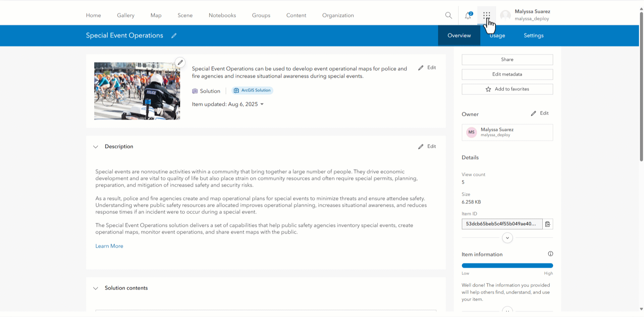Screen dimensions: 644x317
Task: Navigate to Content
Action: [296, 15]
